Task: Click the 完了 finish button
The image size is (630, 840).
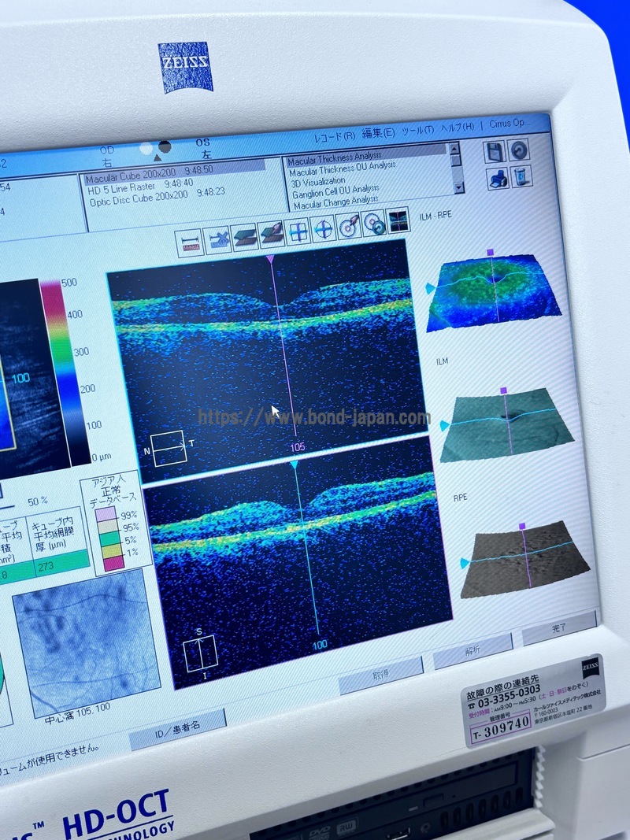Action: click(x=559, y=627)
